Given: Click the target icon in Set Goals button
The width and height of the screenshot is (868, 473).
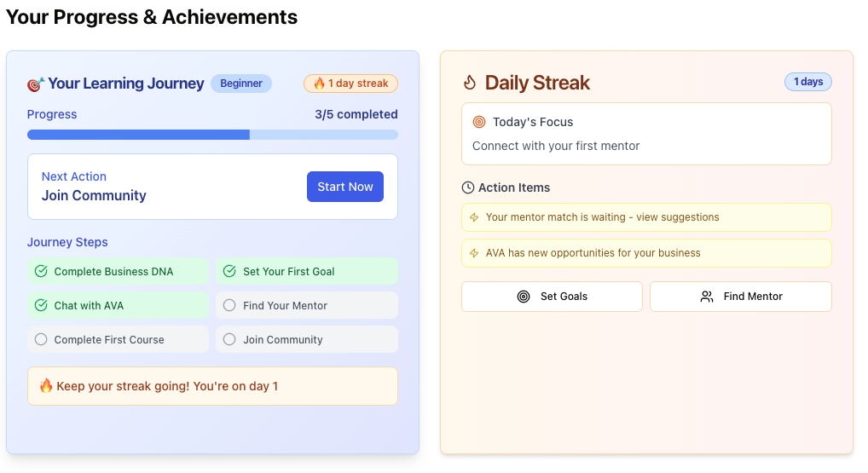Looking at the screenshot, I should tap(524, 297).
